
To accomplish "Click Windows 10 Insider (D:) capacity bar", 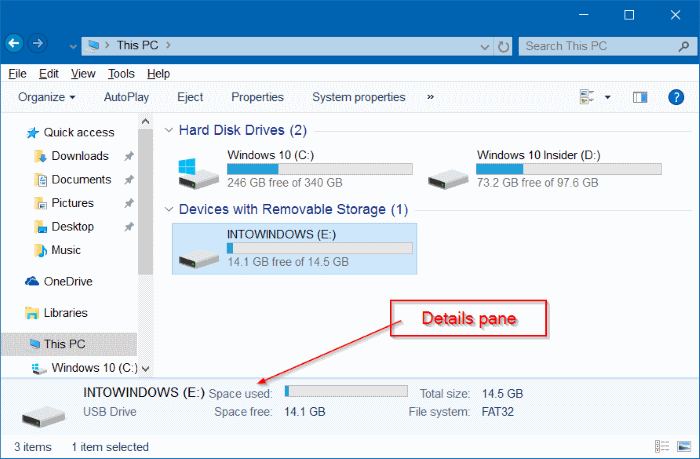I will click(x=569, y=169).
